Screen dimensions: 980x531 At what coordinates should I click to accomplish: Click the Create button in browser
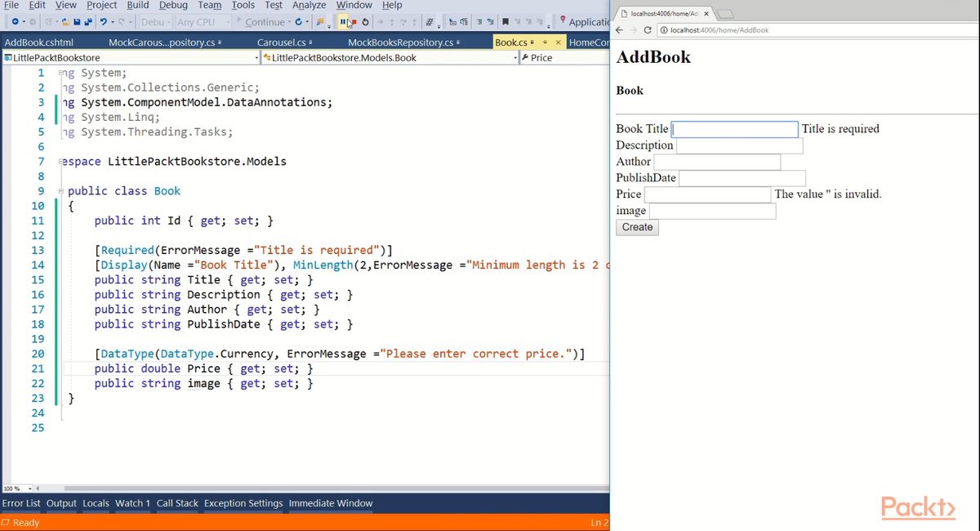637,227
